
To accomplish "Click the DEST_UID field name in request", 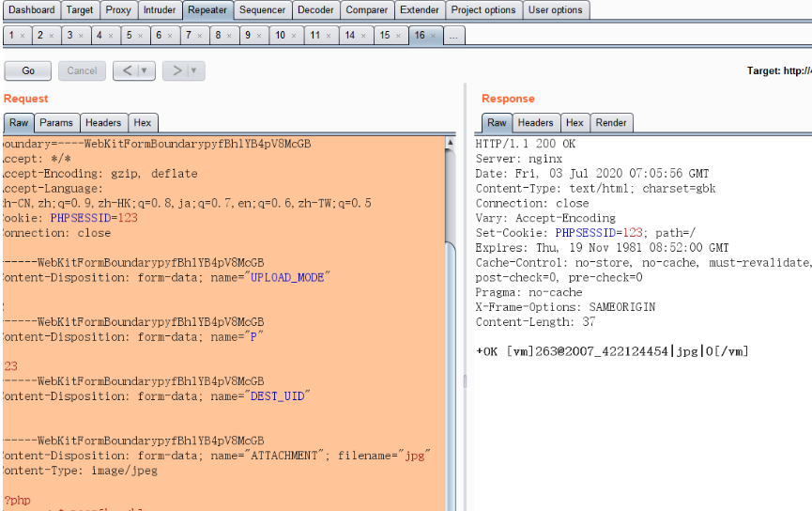I will tap(278, 396).
